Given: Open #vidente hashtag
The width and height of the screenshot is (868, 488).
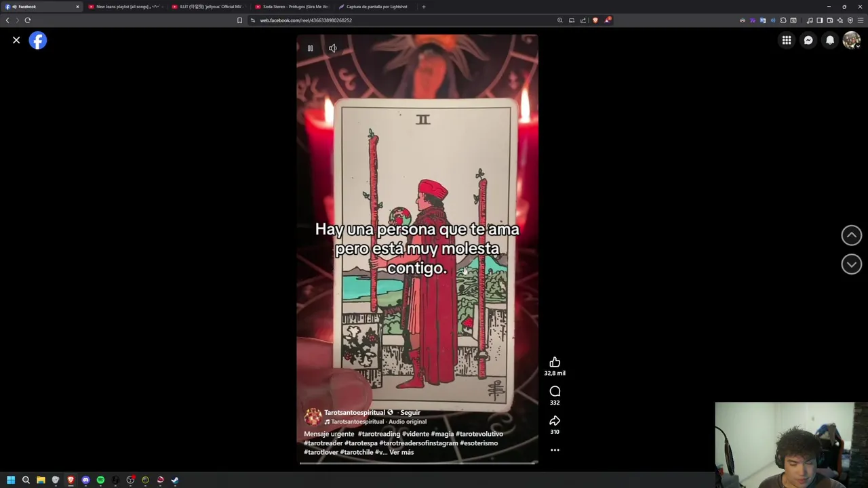Looking at the screenshot, I should 416,434.
